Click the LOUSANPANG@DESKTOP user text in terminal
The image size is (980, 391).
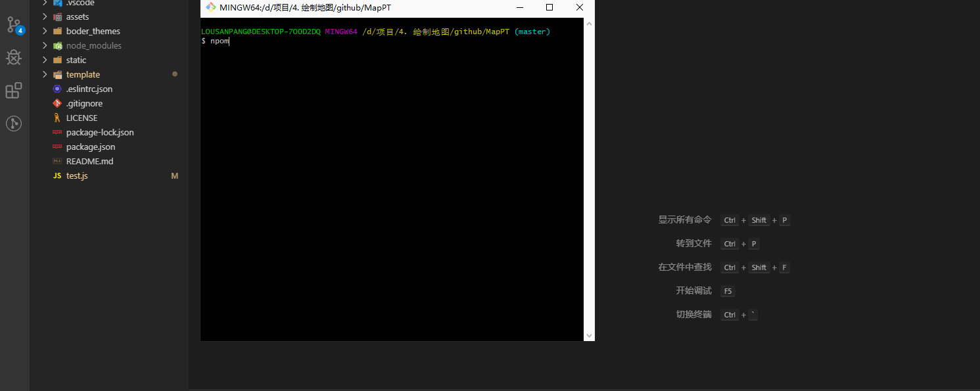[261, 32]
